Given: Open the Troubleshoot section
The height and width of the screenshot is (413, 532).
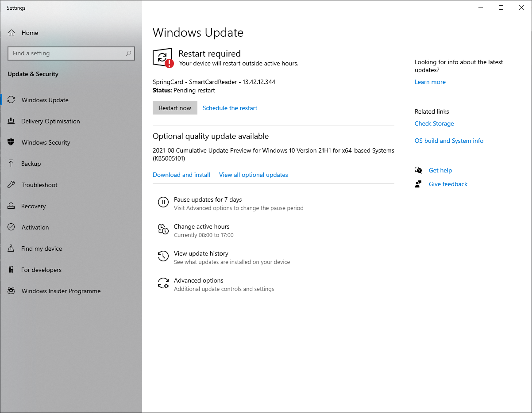Looking at the screenshot, I should point(39,185).
